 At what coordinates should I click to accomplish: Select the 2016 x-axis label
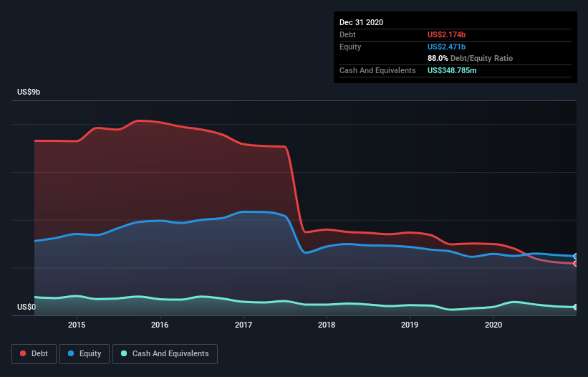pos(160,325)
